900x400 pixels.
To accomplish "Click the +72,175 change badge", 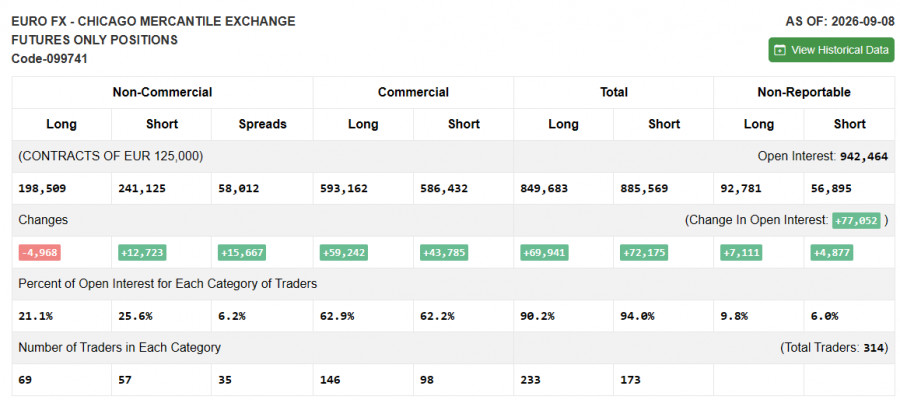I will coord(644,253).
